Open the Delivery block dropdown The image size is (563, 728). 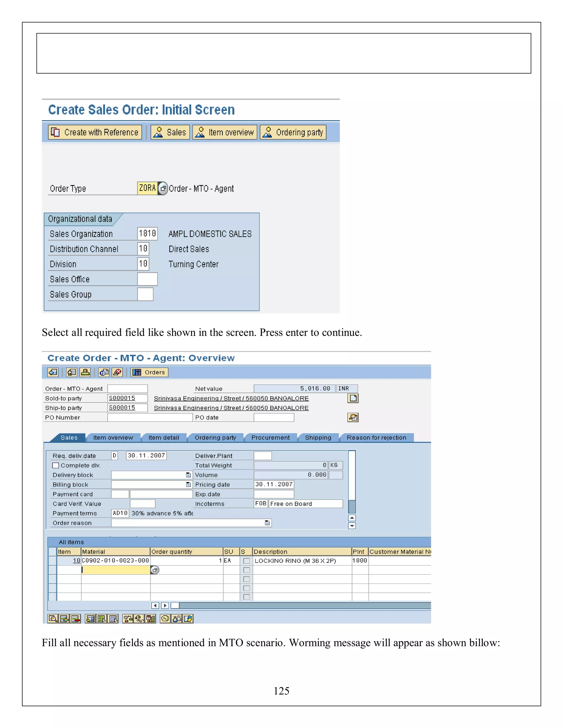[x=188, y=475]
